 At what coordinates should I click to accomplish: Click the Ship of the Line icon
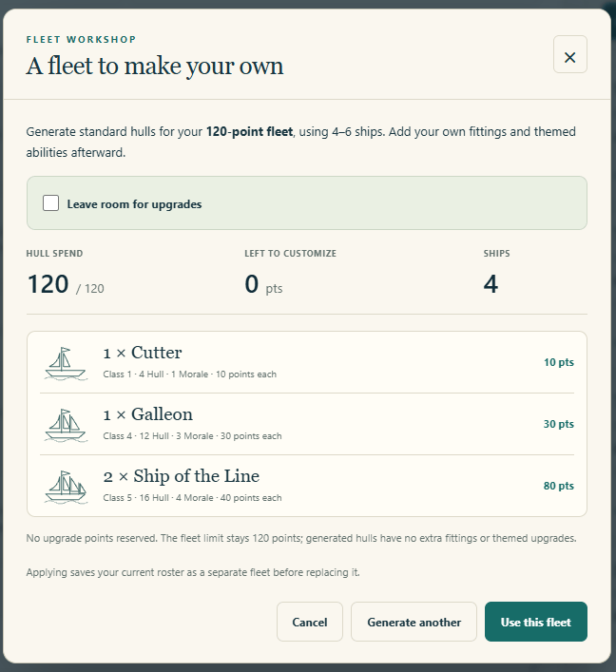tap(66, 487)
